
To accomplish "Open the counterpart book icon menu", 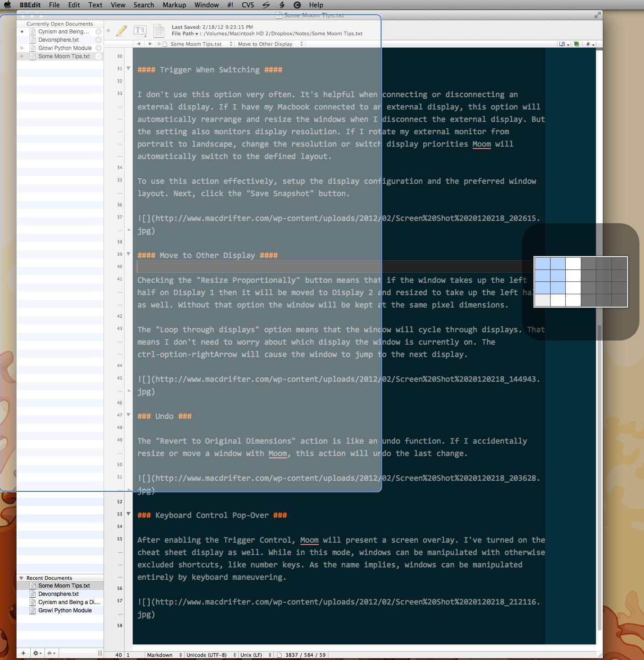I will pos(564,44).
